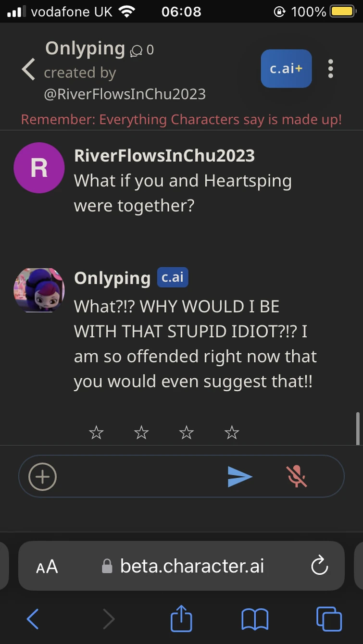Type in the message input field
363x644 pixels.
(x=139, y=476)
